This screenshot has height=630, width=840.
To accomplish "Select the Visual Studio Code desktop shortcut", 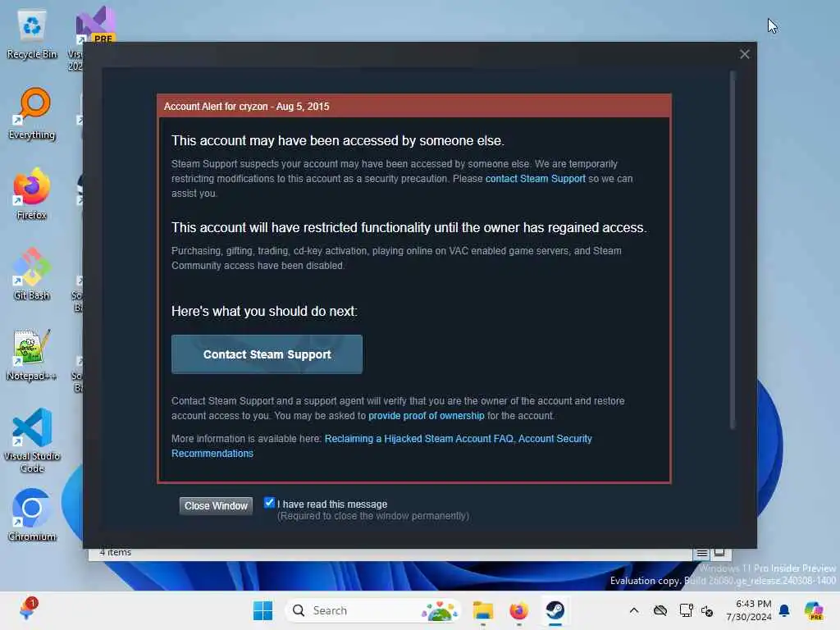I will tap(32, 441).
